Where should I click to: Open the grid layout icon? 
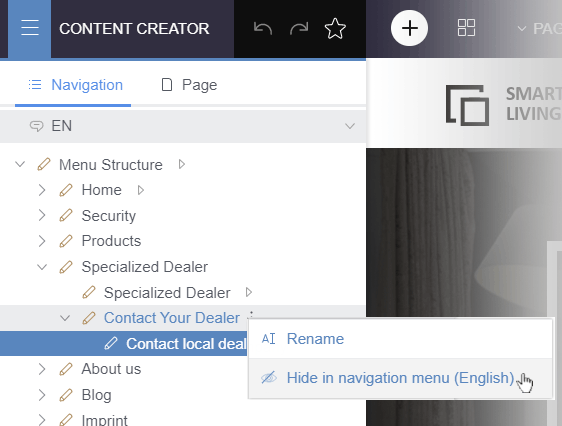click(x=466, y=28)
